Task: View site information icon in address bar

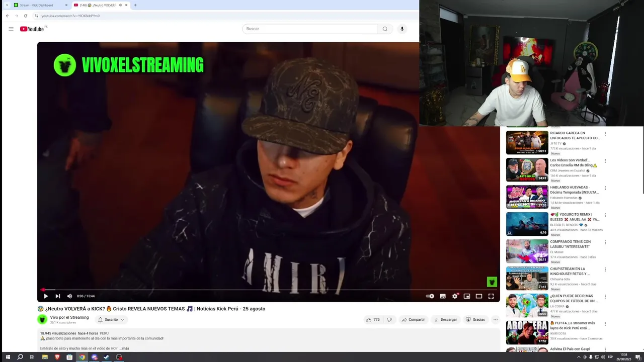Action: [x=36, y=16]
